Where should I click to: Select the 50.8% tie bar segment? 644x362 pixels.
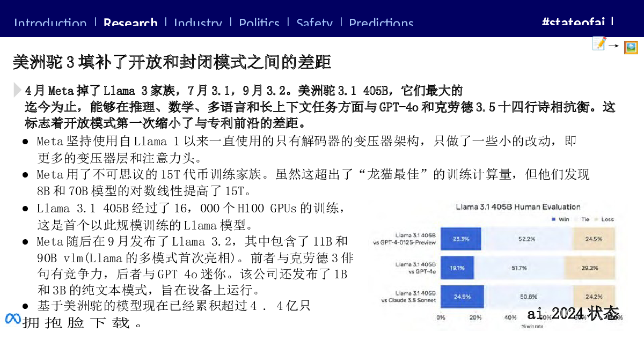coord(528,297)
